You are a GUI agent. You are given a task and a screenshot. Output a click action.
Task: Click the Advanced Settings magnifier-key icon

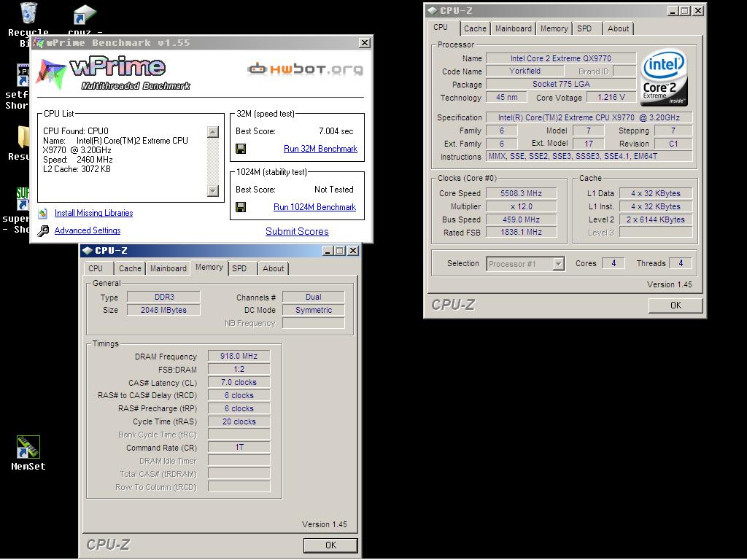point(43,230)
